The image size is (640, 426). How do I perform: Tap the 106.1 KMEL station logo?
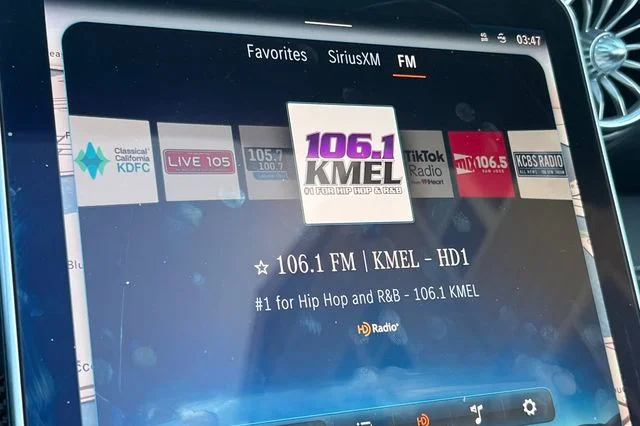351,164
